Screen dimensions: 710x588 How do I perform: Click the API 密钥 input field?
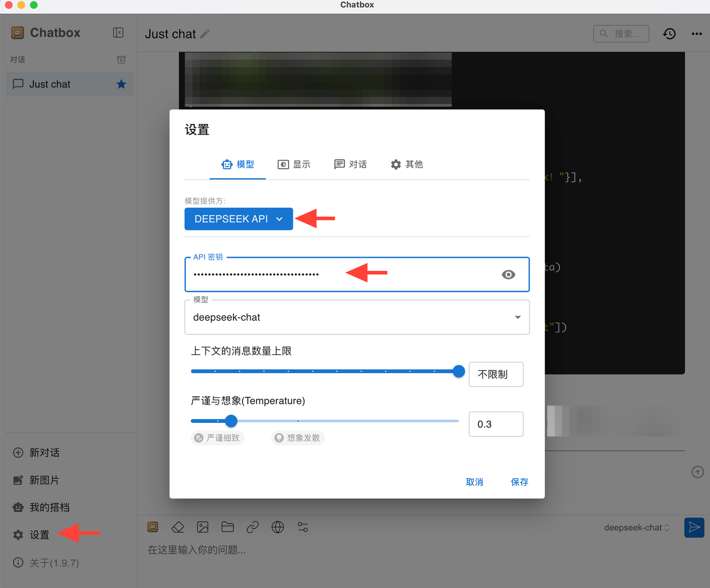342,275
